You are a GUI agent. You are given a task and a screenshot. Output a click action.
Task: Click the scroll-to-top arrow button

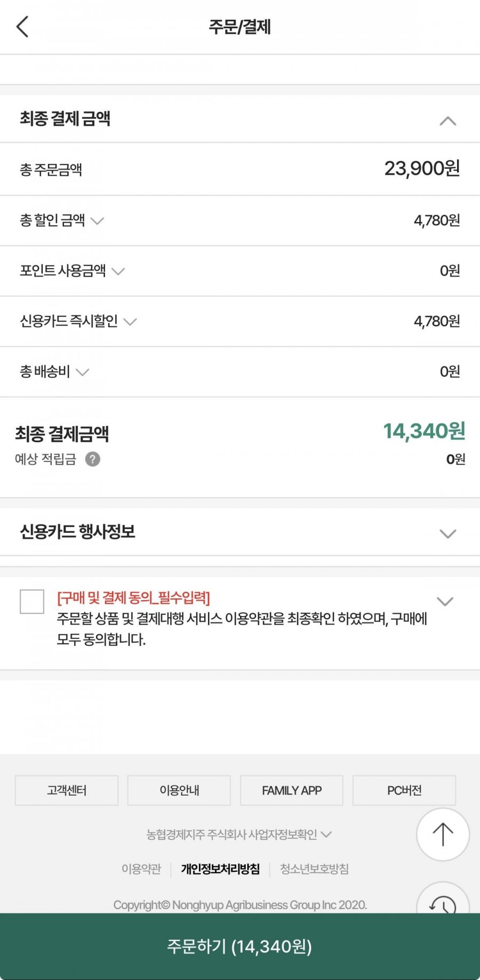pyautogui.click(x=443, y=834)
